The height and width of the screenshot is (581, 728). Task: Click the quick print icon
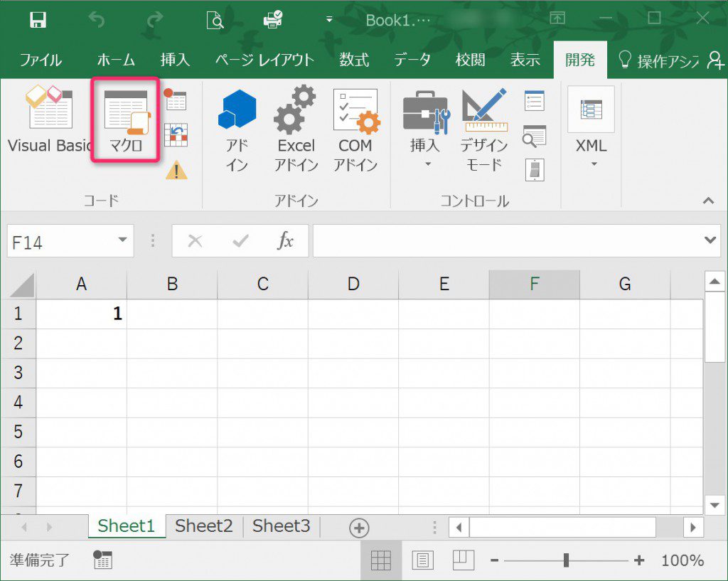pyautogui.click(x=272, y=19)
